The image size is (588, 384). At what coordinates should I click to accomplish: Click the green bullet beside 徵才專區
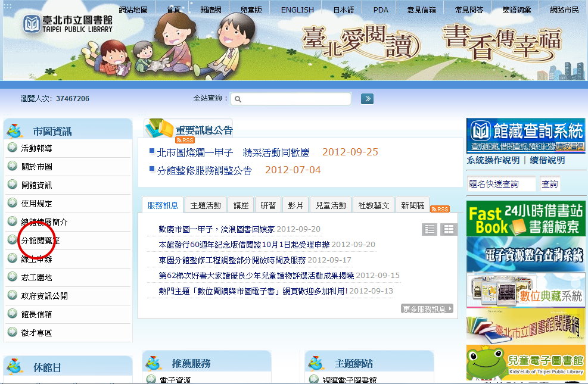point(13,332)
